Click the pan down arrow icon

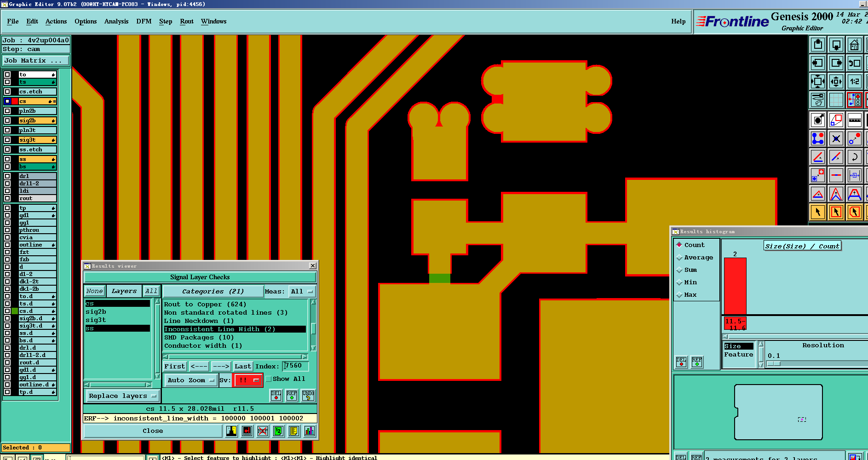coord(836,45)
